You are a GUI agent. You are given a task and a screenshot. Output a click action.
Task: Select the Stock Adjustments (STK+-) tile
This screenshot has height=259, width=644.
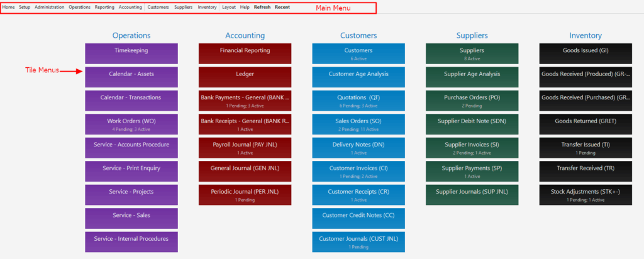tap(586, 195)
